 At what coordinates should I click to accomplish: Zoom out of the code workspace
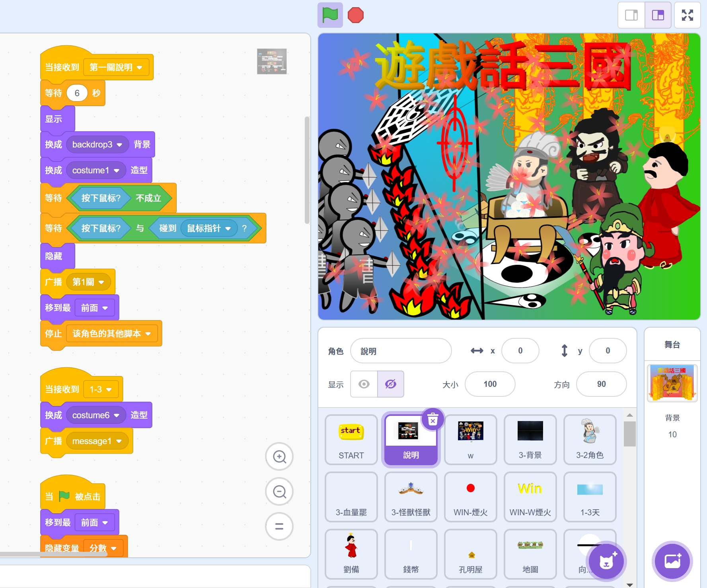coord(279,492)
